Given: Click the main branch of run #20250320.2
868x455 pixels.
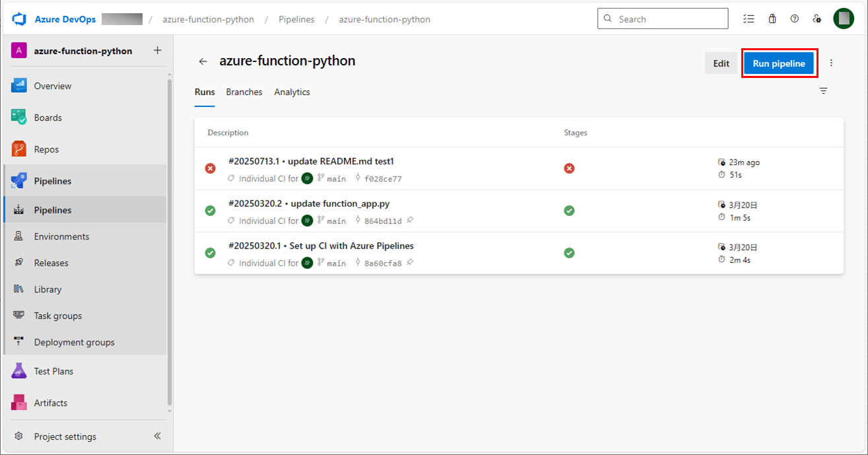Looking at the screenshot, I should (337, 221).
